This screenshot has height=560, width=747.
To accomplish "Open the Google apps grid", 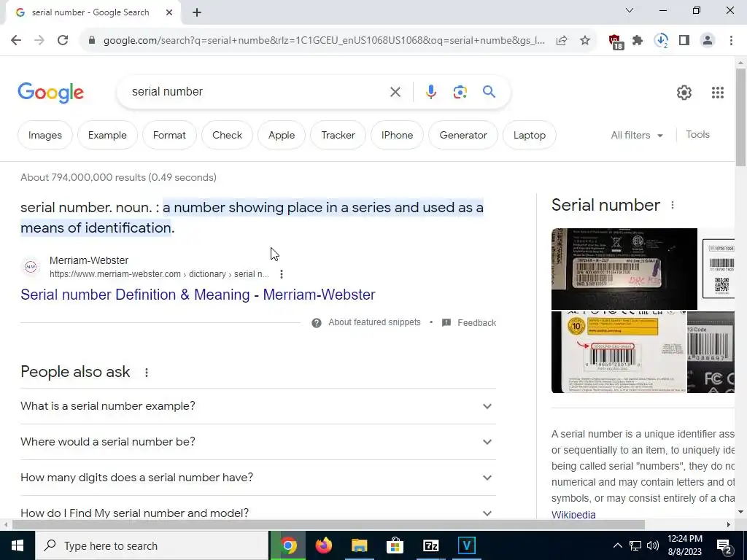I will pyautogui.click(x=718, y=93).
